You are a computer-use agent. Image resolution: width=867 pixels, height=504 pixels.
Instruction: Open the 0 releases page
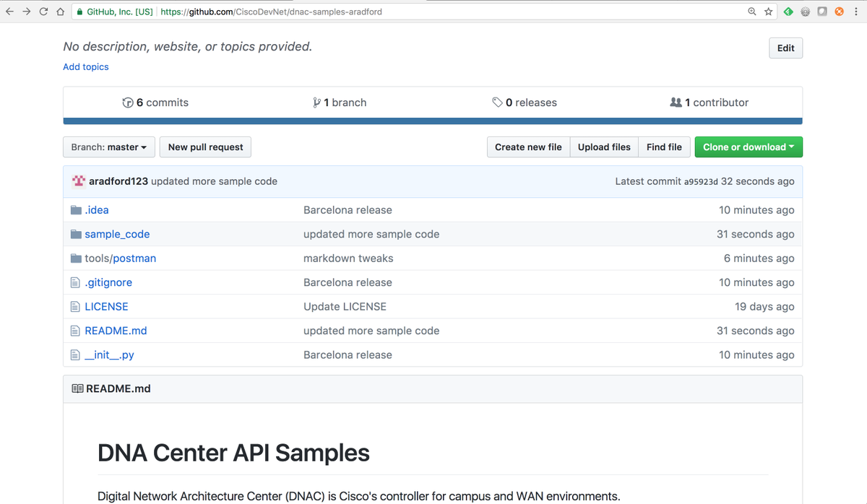click(525, 103)
